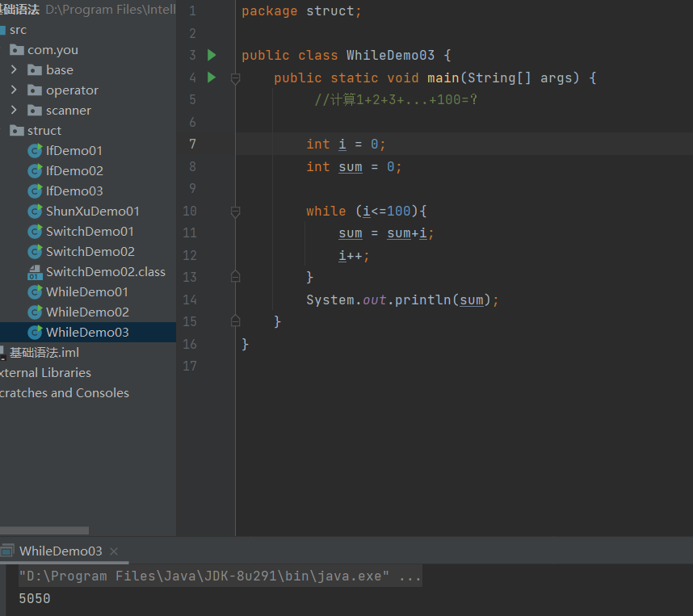Viewport: 693px width, 616px height.
Task: Place cursor on 'package struct;' line
Action: (301, 11)
